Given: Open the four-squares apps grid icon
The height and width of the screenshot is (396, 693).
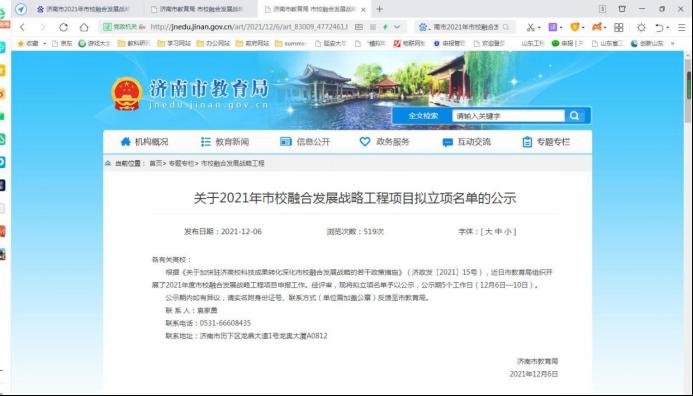Looking at the screenshot, I should [619, 27].
